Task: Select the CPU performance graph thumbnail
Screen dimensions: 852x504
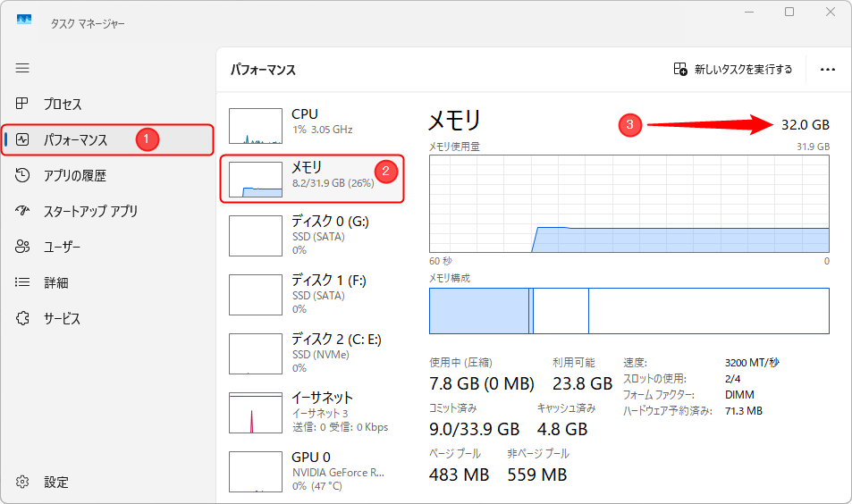Action: (x=257, y=126)
